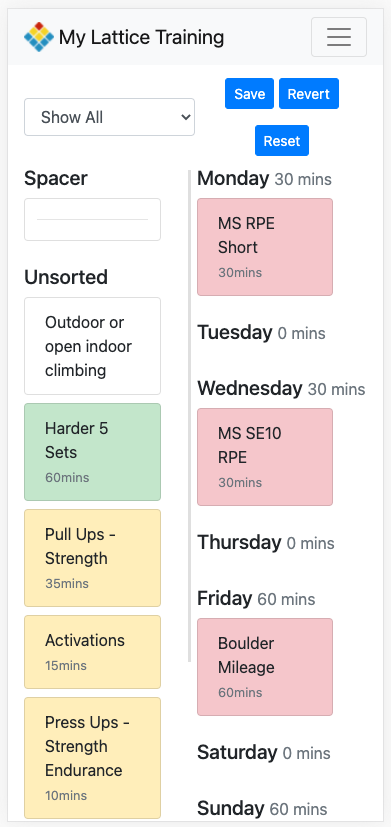Click the Reset button

[282, 141]
